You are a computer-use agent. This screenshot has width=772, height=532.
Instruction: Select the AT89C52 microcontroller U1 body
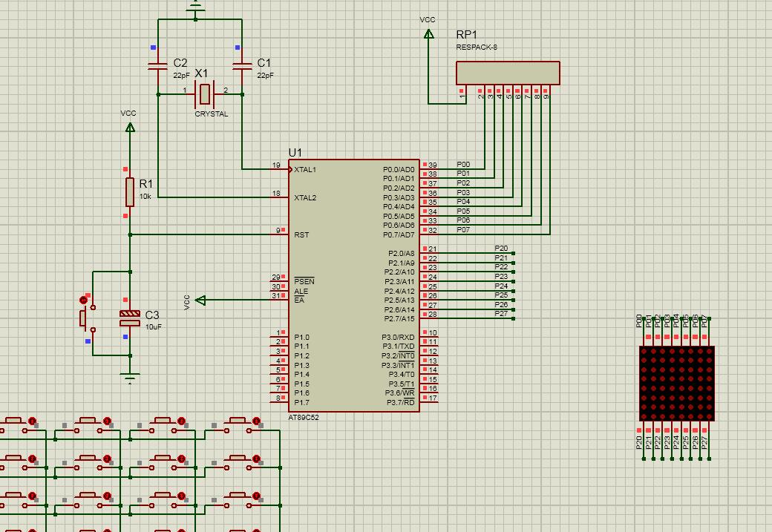(x=353, y=286)
